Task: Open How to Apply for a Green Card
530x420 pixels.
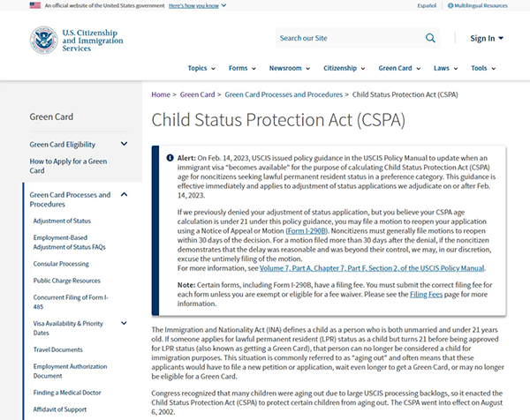Action: point(68,166)
